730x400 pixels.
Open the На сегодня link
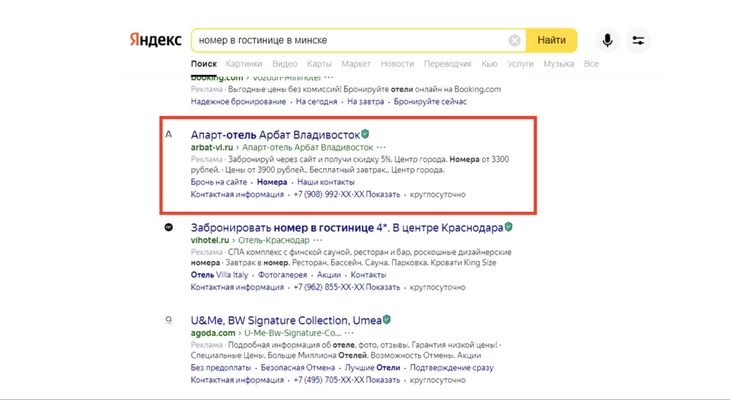(x=317, y=102)
